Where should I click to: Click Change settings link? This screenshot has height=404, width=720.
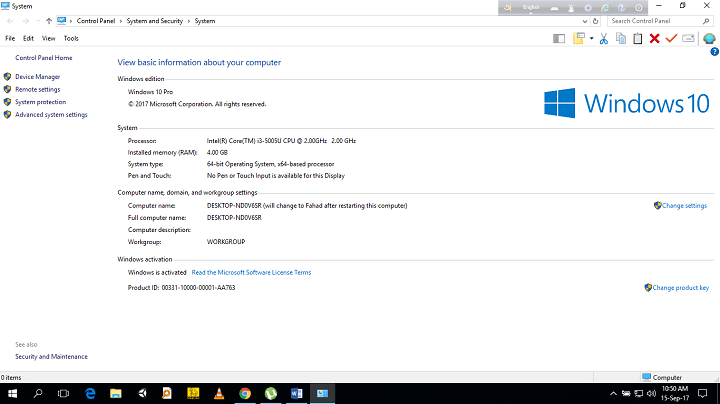(x=684, y=206)
